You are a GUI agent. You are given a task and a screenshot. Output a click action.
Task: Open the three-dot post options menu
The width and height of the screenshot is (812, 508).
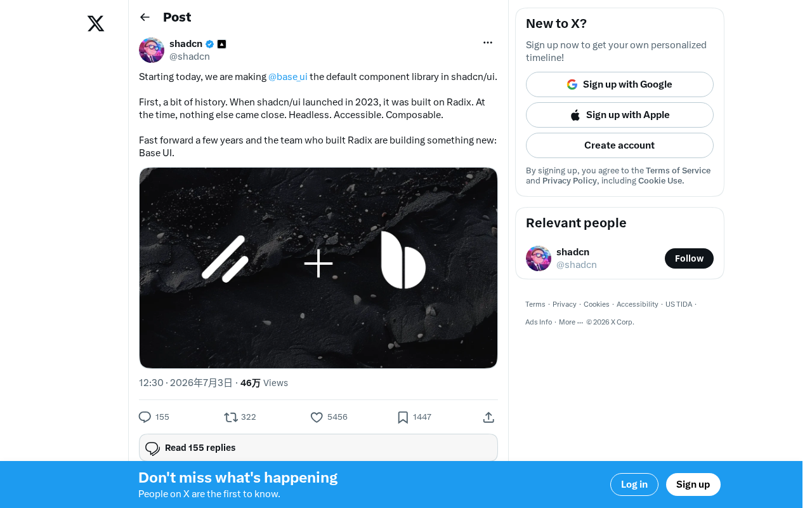(x=488, y=43)
